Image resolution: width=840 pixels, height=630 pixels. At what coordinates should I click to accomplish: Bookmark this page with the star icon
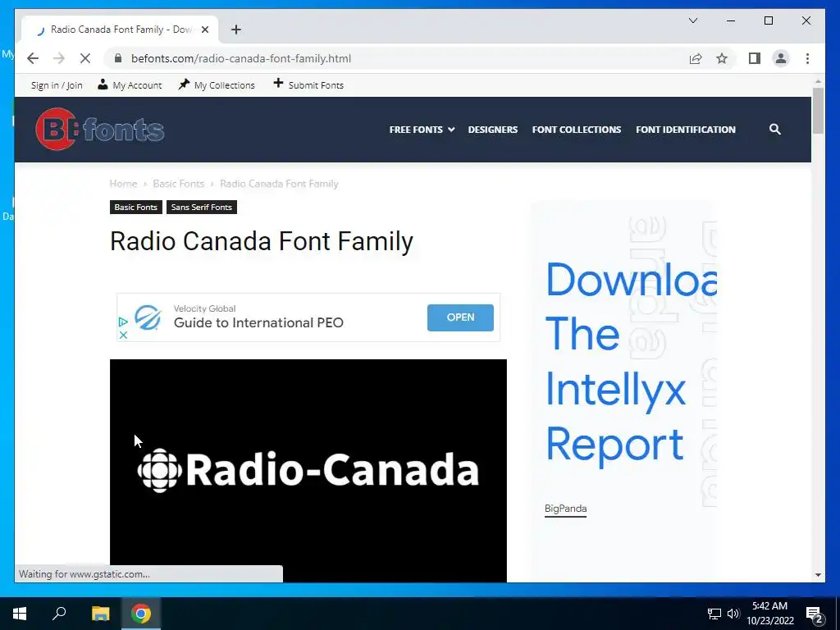pos(722,58)
